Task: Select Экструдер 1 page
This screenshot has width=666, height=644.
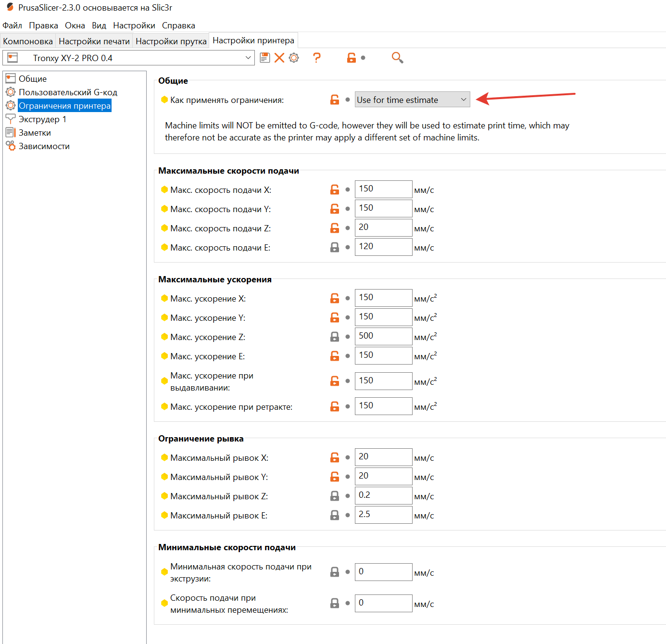Action: click(x=42, y=119)
